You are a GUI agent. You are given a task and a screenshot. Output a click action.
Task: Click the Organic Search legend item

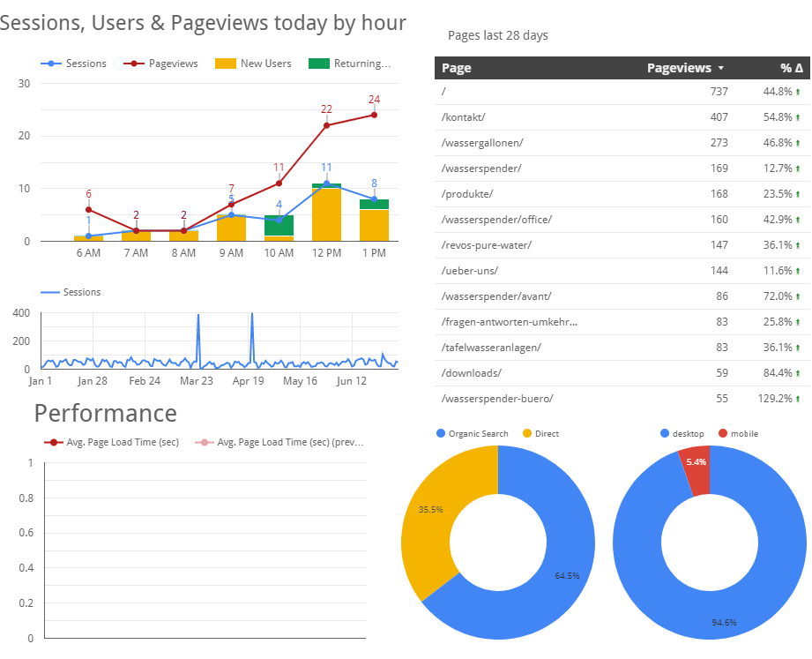pyautogui.click(x=473, y=434)
